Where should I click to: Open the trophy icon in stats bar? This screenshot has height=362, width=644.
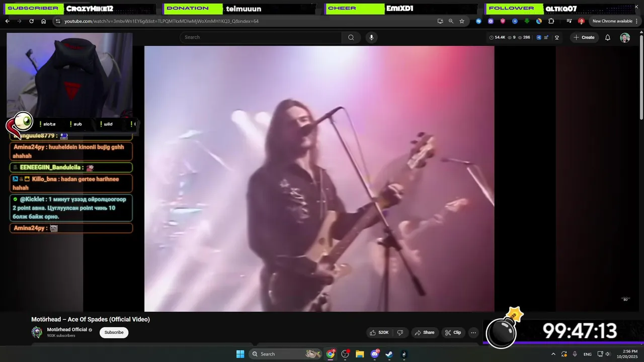[x=557, y=37]
